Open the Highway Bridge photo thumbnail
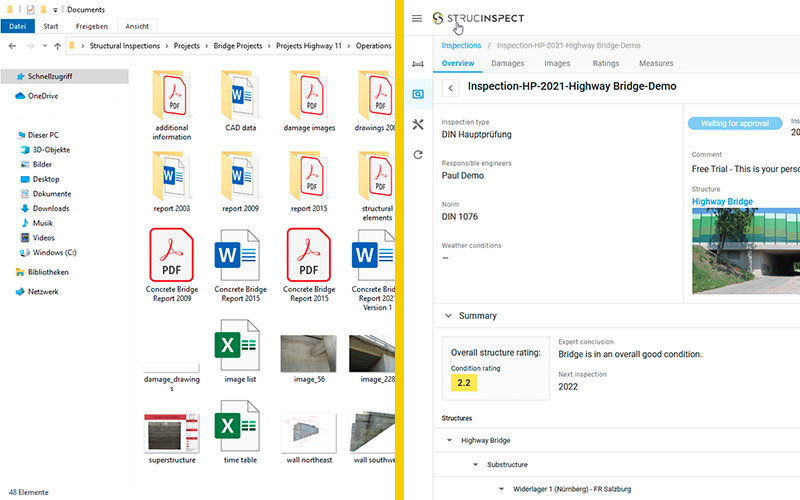 [746, 251]
